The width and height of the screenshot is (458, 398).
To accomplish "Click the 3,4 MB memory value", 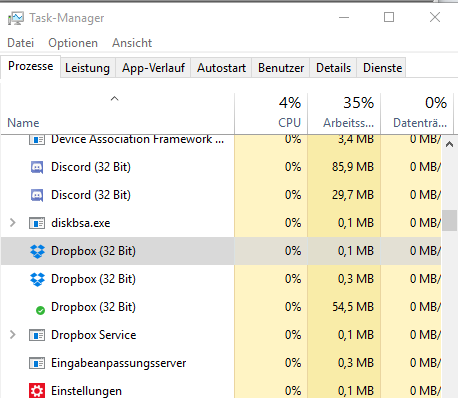I will 356,139.
